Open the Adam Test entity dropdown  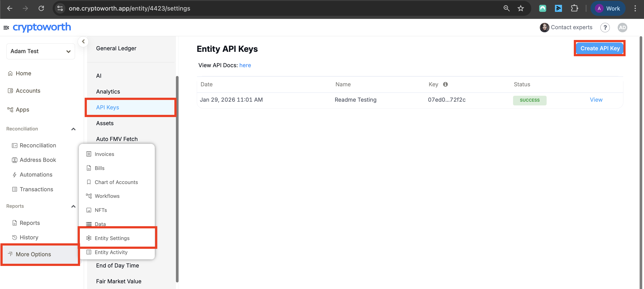pos(41,51)
